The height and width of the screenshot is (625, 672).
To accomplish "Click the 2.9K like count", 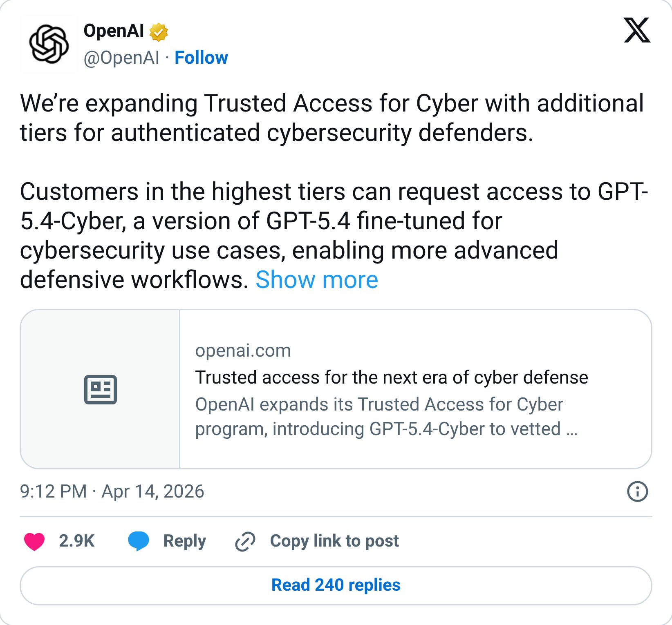I will [x=77, y=541].
